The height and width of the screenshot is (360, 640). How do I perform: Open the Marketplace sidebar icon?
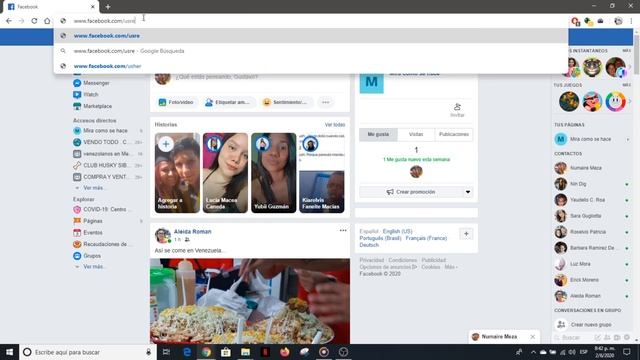pyautogui.click(x=77, y=106)
